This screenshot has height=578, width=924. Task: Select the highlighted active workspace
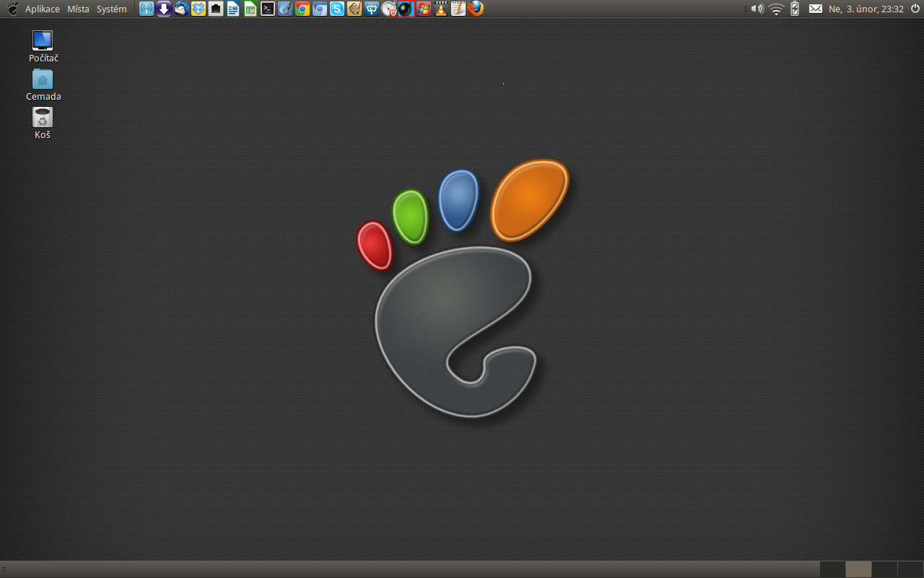(858, 569)
